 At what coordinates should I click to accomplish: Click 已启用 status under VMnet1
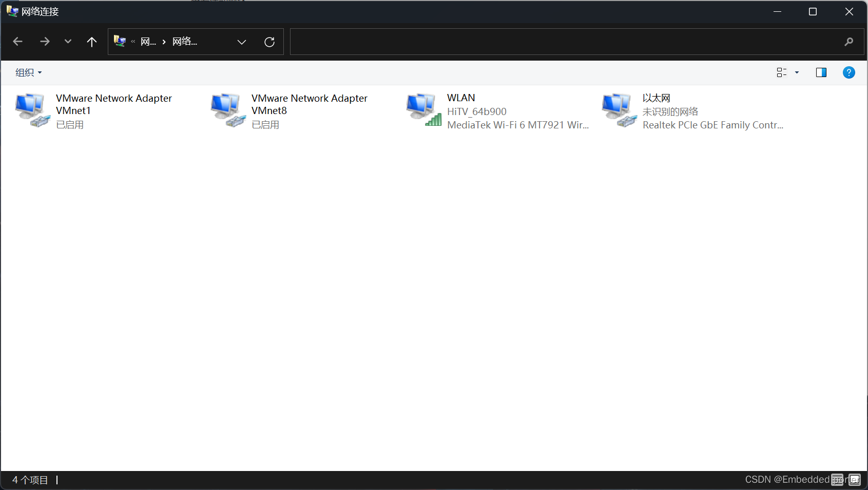(70, 125)
